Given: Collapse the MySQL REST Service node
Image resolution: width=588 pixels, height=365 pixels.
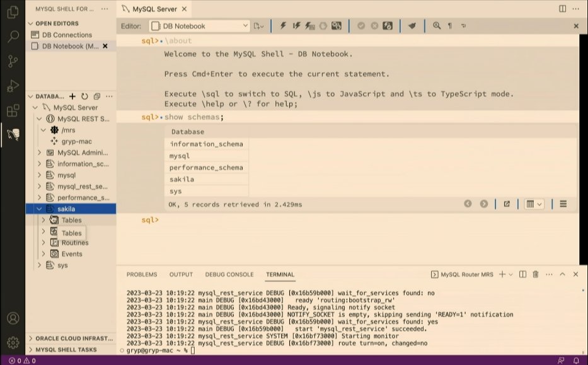Looking at the screenshot, I should tap(39, 119).
